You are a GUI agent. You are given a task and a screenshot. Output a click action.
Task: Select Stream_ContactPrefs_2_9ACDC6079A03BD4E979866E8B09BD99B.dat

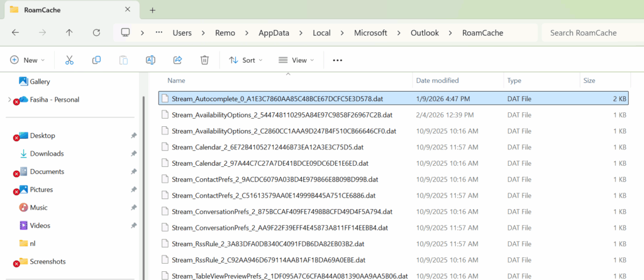click(394, 180)
